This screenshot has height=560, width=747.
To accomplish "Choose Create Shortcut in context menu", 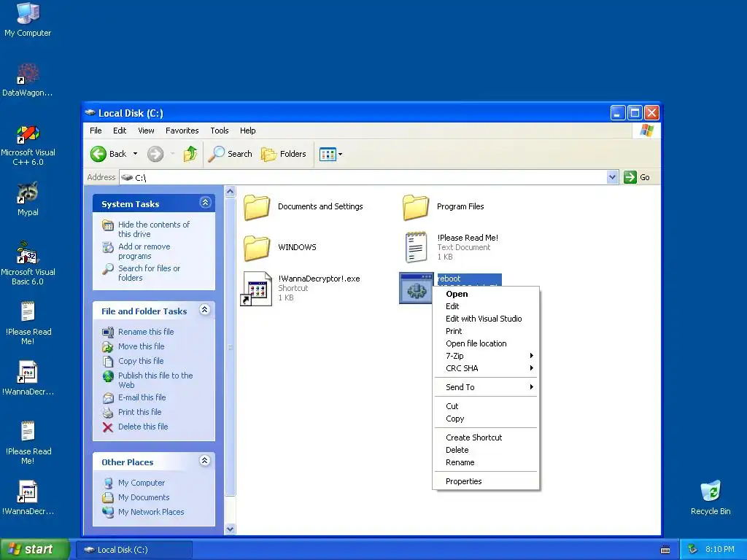I will click(486, 437).
